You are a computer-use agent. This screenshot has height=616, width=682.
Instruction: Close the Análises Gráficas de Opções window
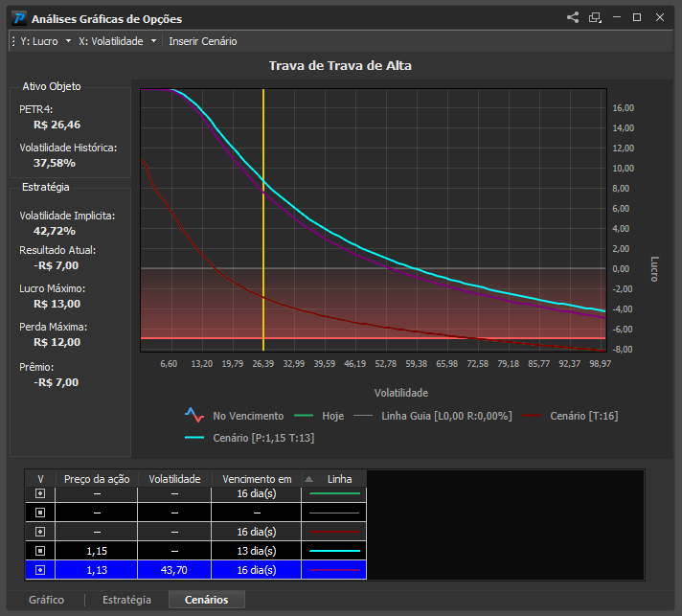pos(660,17)
